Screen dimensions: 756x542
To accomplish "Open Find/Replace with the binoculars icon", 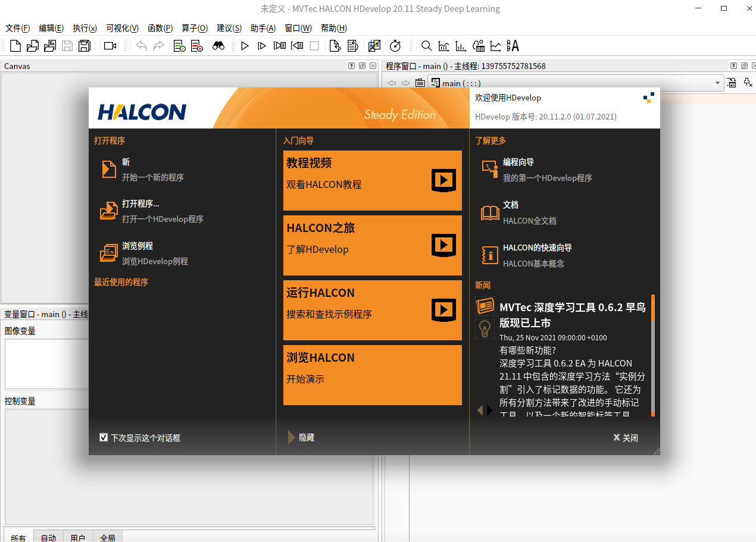I will 218,46.
